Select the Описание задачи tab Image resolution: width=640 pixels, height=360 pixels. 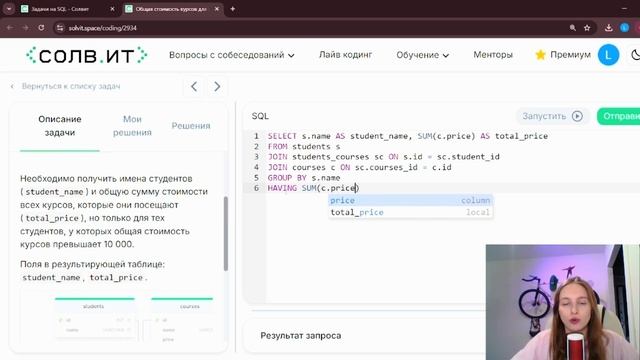click(x=60, y=126)
